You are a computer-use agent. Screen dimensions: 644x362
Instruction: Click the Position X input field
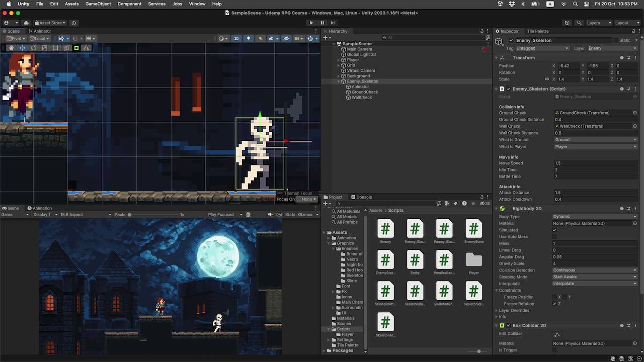568,66
